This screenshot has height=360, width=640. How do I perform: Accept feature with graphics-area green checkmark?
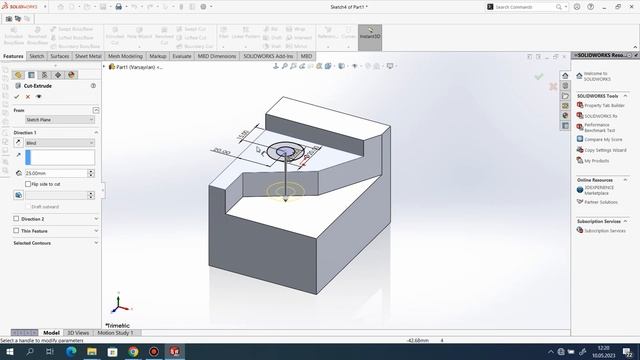(x=539, y=76)
